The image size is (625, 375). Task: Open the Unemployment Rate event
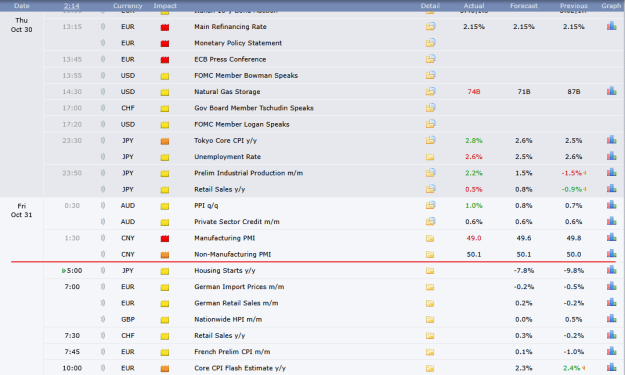(x=227, y=157)
